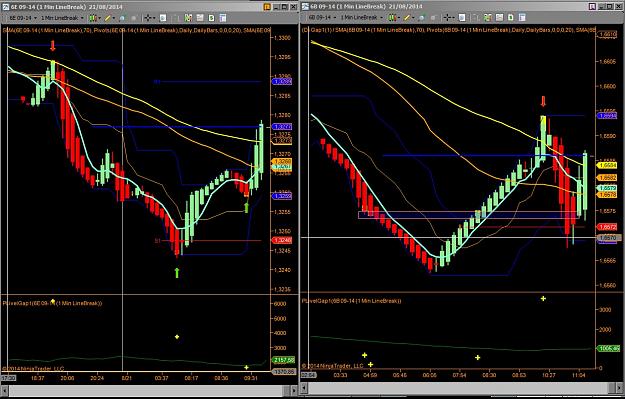Viewport: 625px width, 399px height.
Task: Open Data Series icon in 6E chart toolbar
Action: [200, 18]
